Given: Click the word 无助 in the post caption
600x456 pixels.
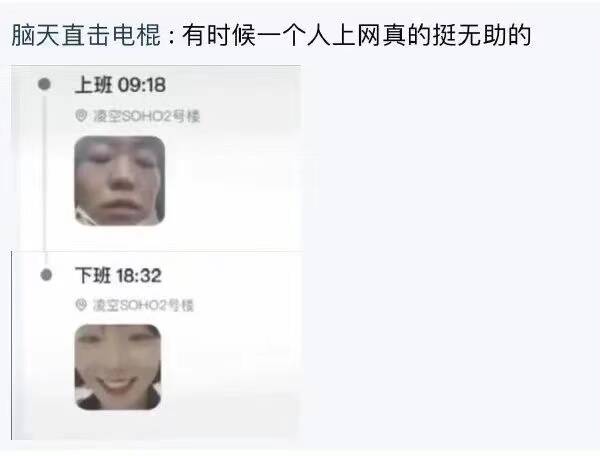Looking at the screenshot, I should [482, 35].
